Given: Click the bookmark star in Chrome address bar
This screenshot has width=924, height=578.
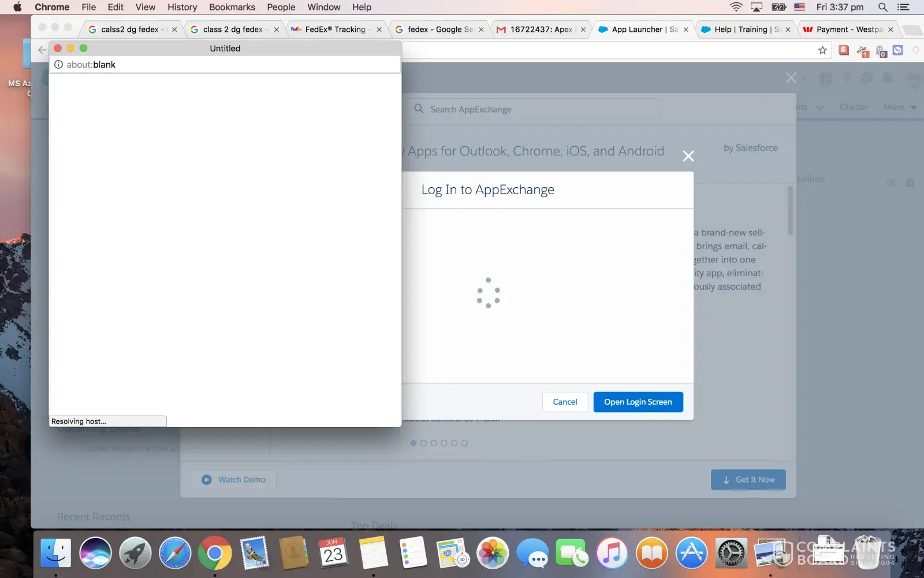Looking at the screenshot, I should click(x=822, y=50).
